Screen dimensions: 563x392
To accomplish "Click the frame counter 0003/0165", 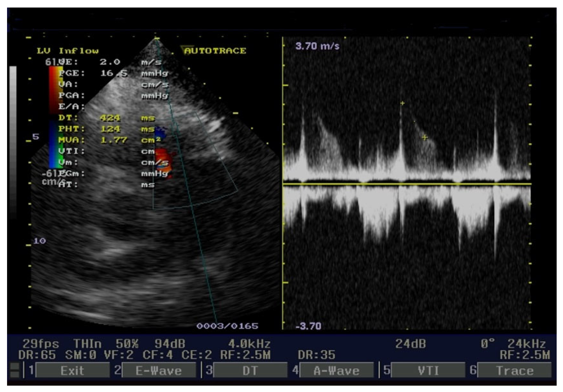I will coord(227,326).
